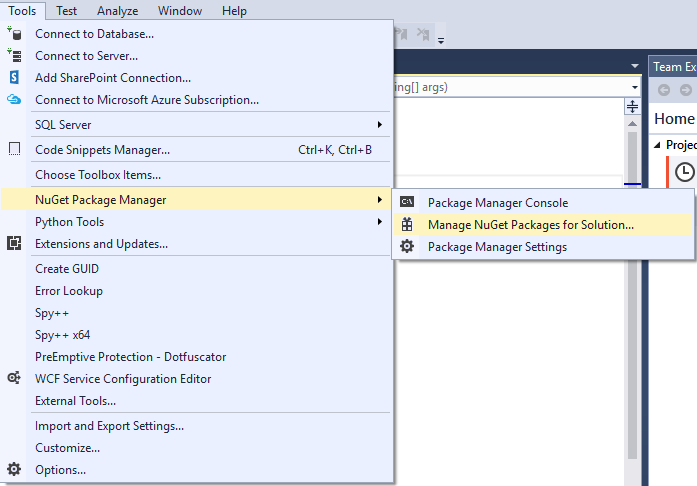Click the Team Explorer panel title

tap(674, 67)
